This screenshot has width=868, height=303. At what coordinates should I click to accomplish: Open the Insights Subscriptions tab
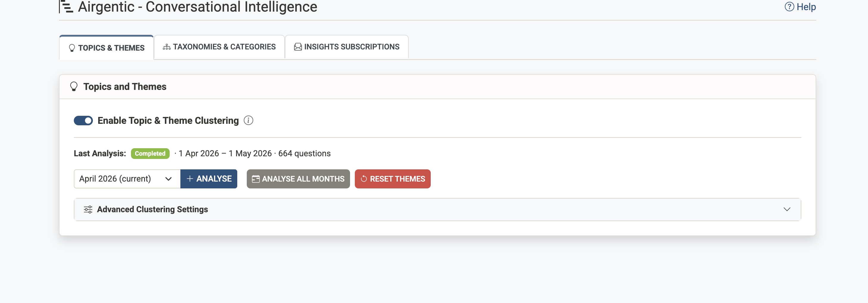coord(347,47)
